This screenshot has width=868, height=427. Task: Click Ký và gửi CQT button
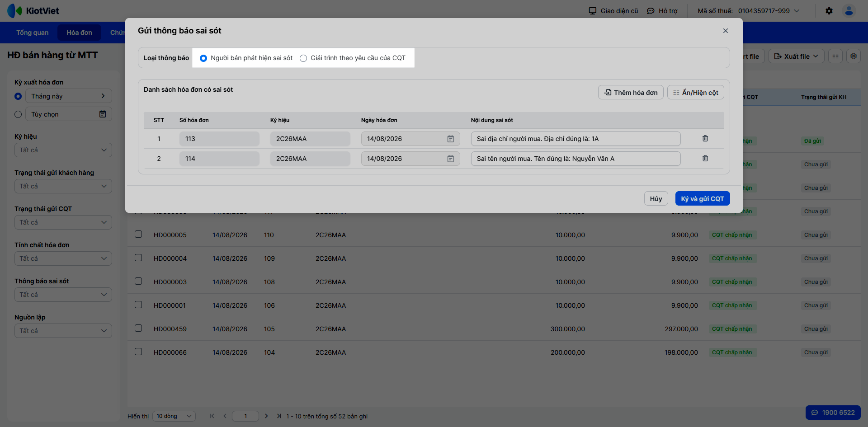click(703, 198)
